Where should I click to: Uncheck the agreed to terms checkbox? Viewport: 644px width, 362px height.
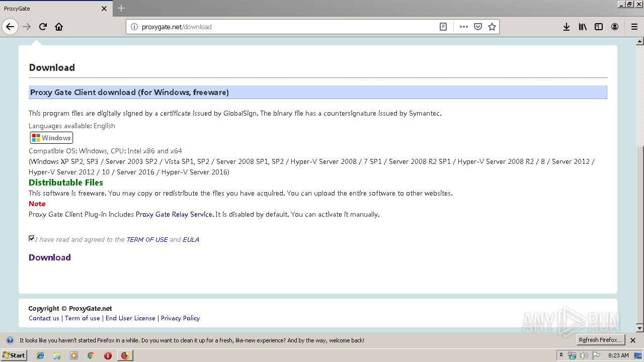32,238
